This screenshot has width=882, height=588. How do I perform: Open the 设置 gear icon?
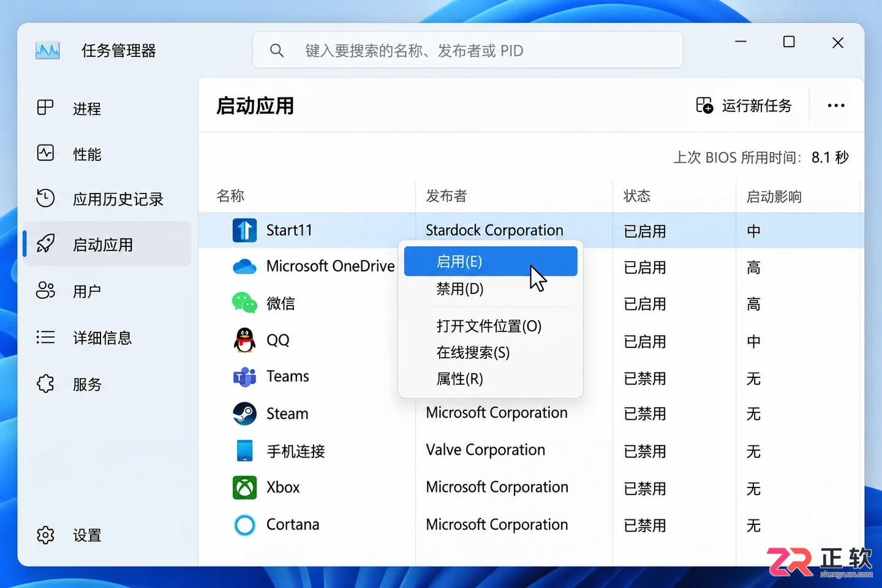[45, 535]
